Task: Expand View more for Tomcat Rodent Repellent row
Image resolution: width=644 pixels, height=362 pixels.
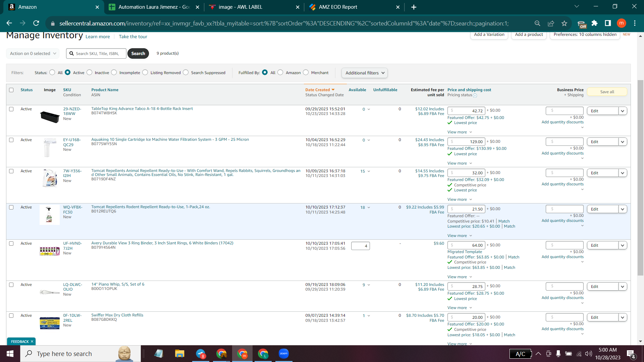Action: 460,236
